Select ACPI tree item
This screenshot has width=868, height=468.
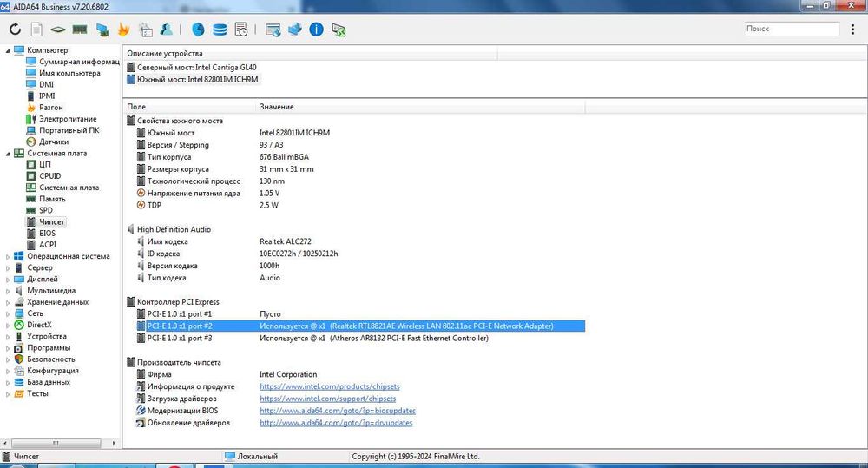click(41, 244)
